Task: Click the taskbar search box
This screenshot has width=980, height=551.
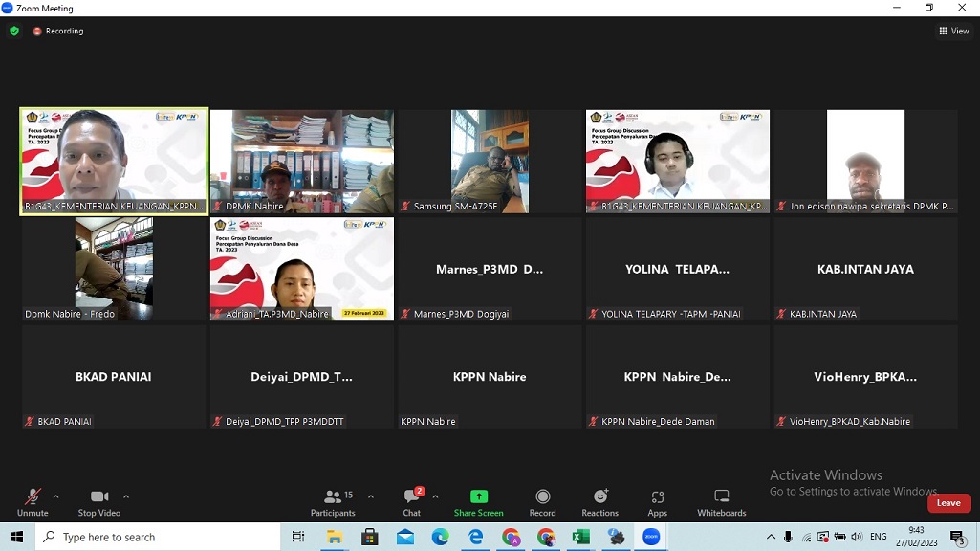Action: (x=158, y=537)
